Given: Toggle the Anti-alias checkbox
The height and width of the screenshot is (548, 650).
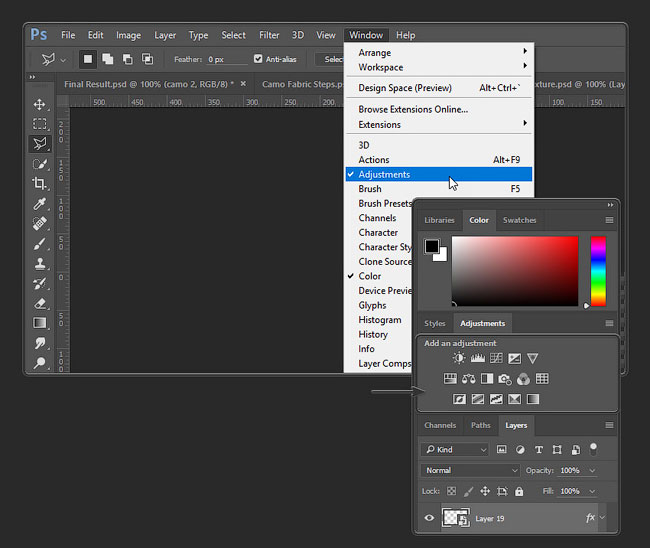Looking at the screenshot, I should tap(258, 59).
